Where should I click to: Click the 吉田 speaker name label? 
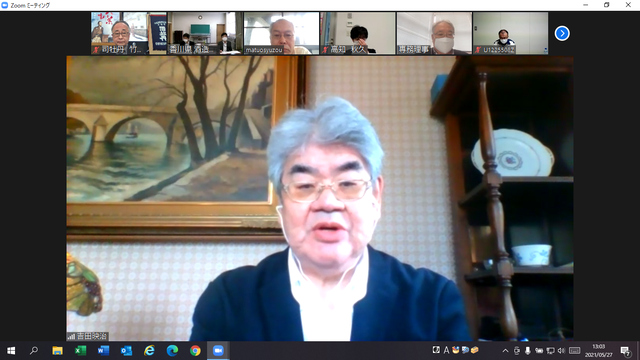(x=92, y=336)
